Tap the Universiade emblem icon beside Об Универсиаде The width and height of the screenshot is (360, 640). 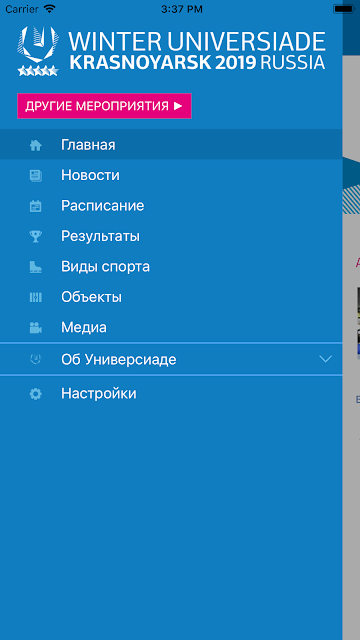coord(36,359)
